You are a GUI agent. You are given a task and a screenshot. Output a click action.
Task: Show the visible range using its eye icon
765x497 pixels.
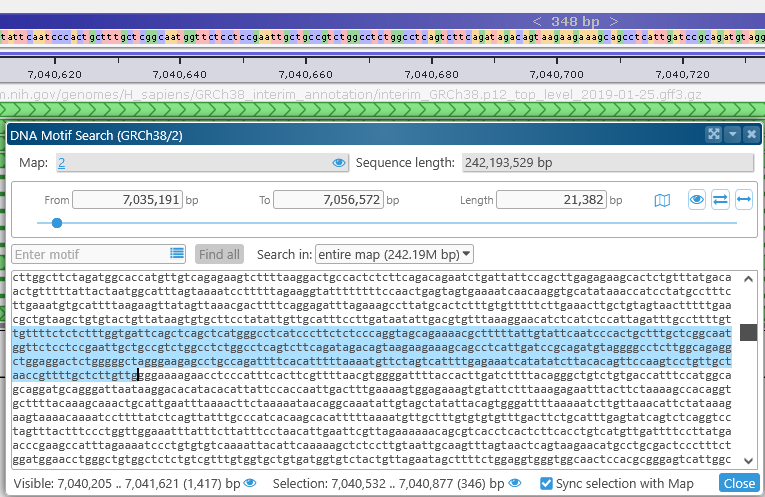[x=250, y=483]
